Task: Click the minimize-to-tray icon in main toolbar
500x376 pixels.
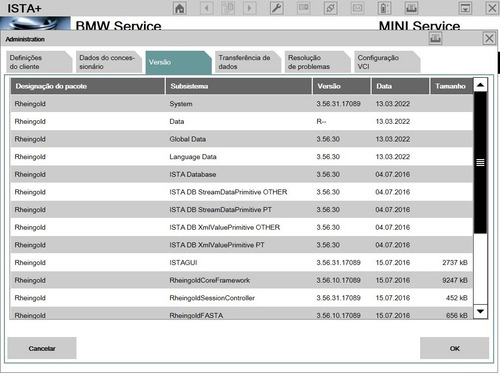Action: coord(465,8)
